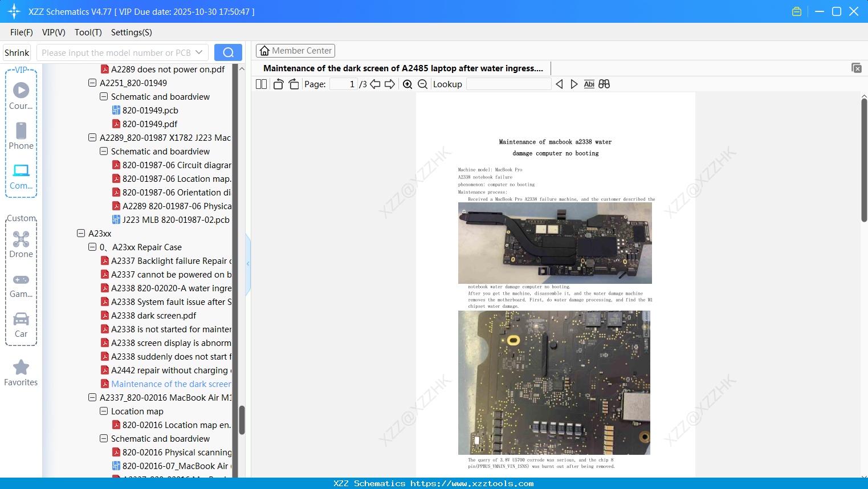Image resolution: width=868 pixels, height=489 pixels.
Task: Click the file tree vertical scrollbar thumb
Action: [x=242, y=420]
